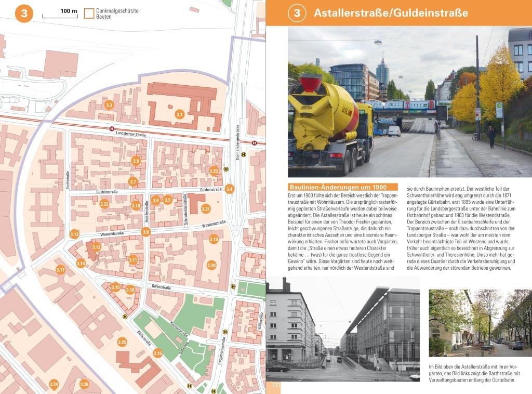Screen dimensions: 532x394
Task: Click the Denkmalgeschützte Bauten legend swatch
Action: click(89, 14)
